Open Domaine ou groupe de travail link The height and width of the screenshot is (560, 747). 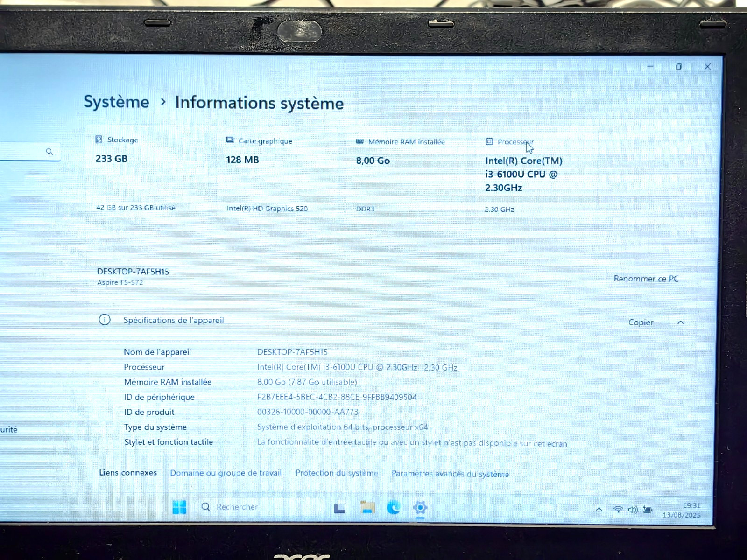[226, 473]
